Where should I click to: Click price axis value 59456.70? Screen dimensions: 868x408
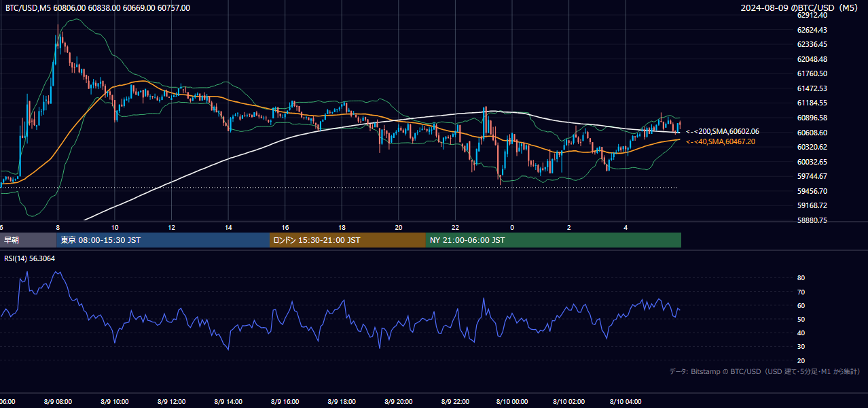812,191
